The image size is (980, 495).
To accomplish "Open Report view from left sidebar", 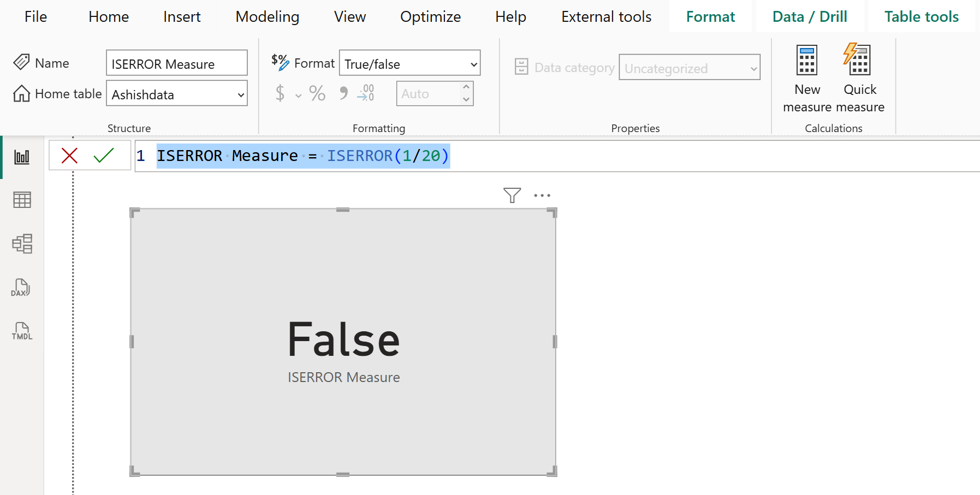I will [22, 157].
